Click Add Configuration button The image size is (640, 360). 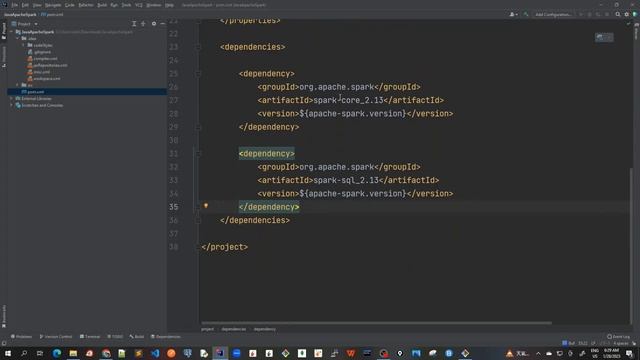553,14
